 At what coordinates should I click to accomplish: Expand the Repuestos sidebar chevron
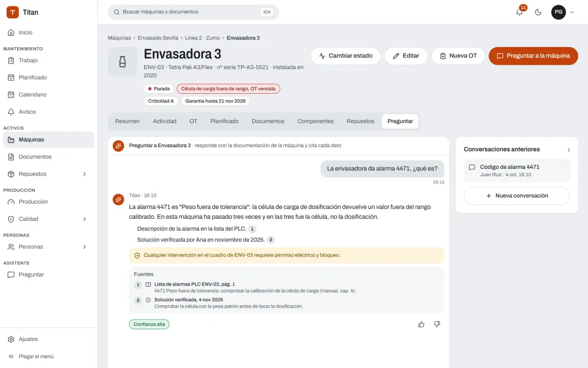coord(84,174)
